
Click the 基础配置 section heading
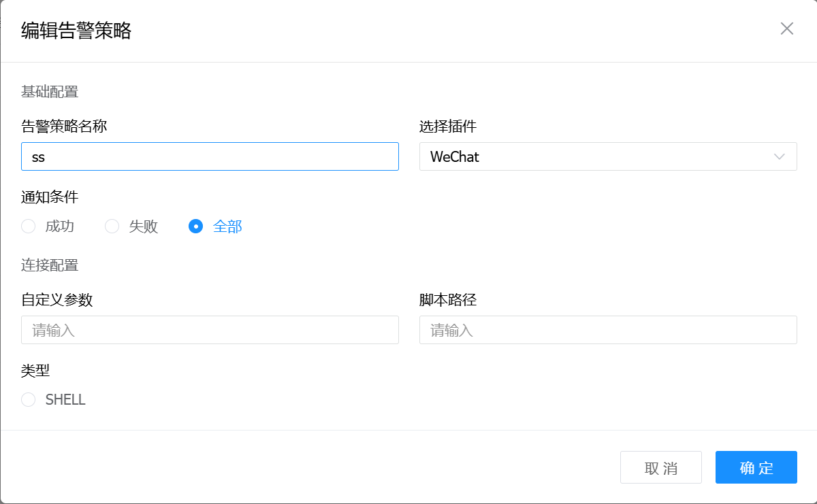pyautogui.click(x=50, y=91)
